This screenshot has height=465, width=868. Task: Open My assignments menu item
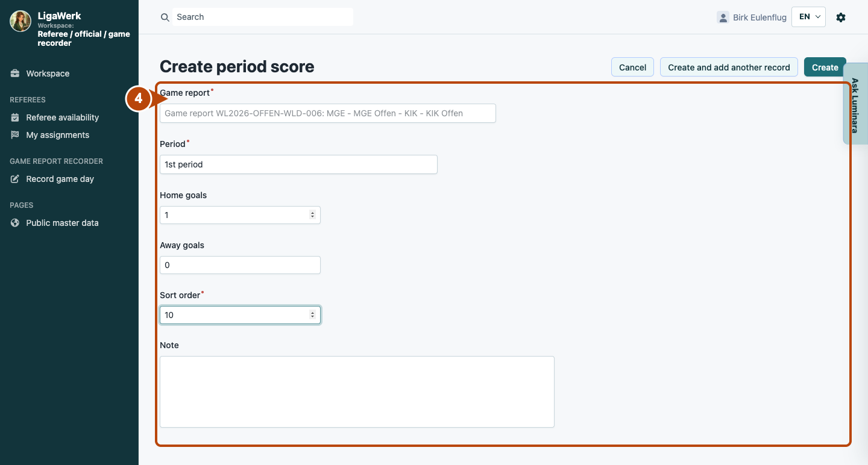click(x=57, y=135)
